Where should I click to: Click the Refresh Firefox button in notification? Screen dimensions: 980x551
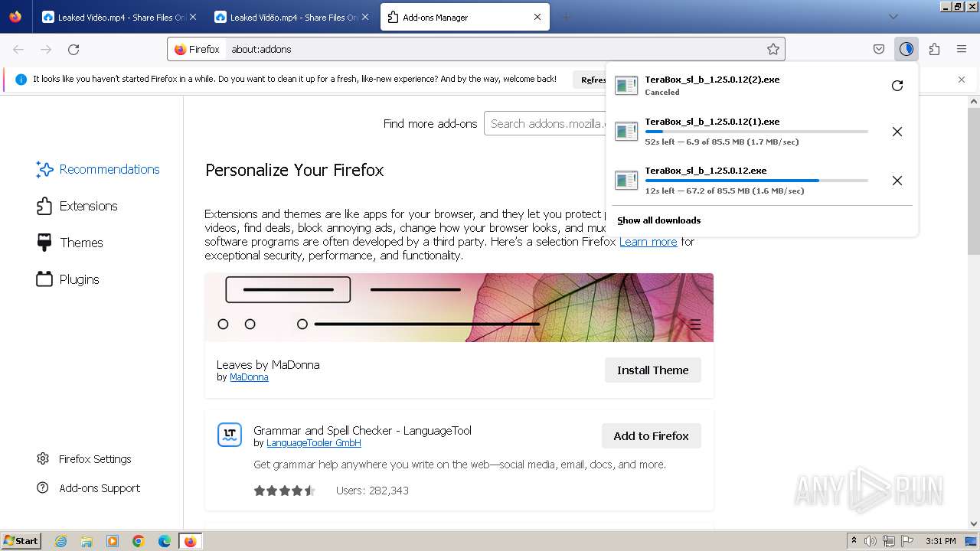(x=590, y=80)
